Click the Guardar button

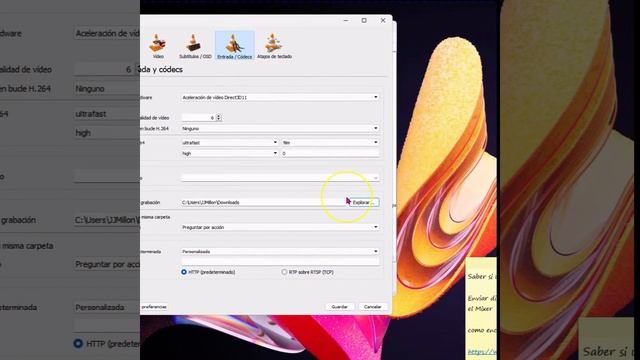click(340, 307)
